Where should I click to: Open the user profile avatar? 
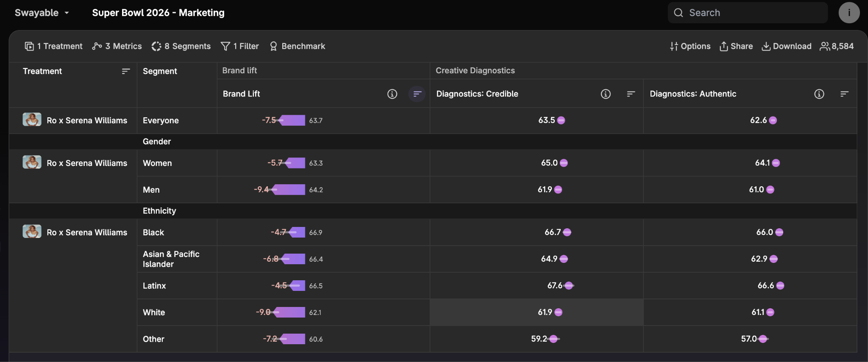point(849,13)
